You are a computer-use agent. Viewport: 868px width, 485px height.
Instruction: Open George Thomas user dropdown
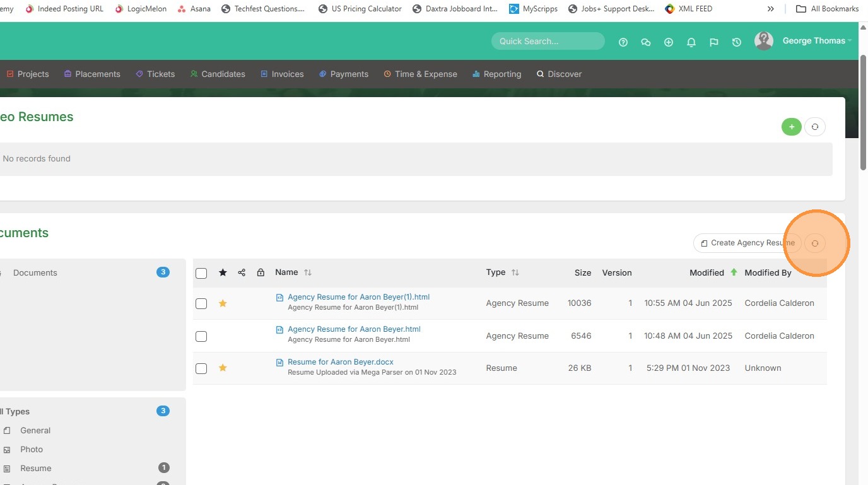pos(814,41)
